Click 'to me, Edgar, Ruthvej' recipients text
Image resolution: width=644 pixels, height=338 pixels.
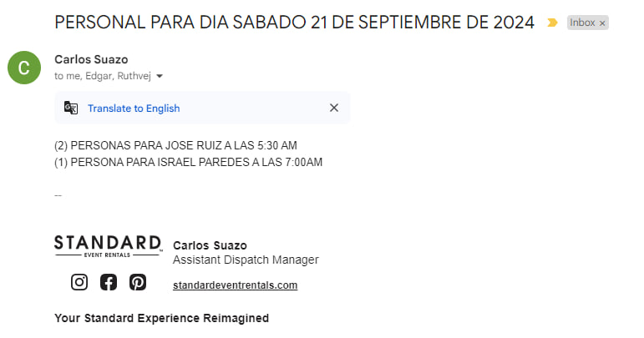103,76
